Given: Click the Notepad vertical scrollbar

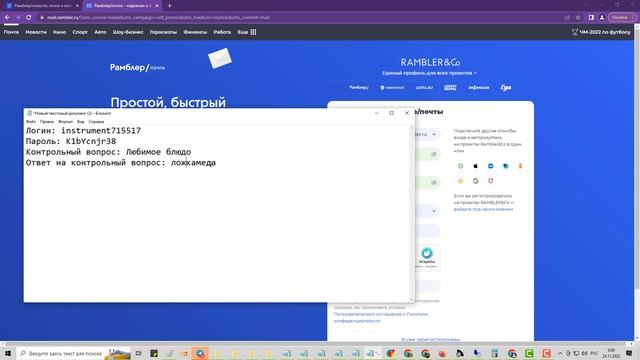Looking at the screenshot, I should click(411, 214).
